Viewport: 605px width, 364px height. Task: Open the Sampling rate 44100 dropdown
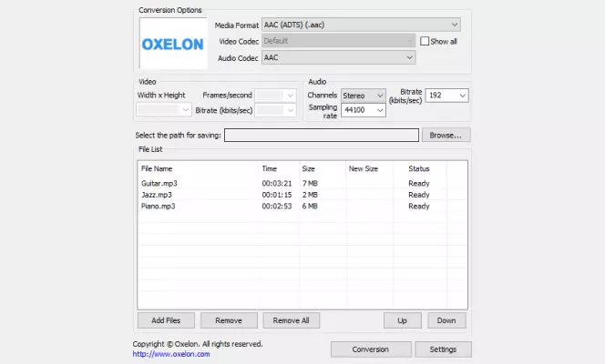pos(363,110)
